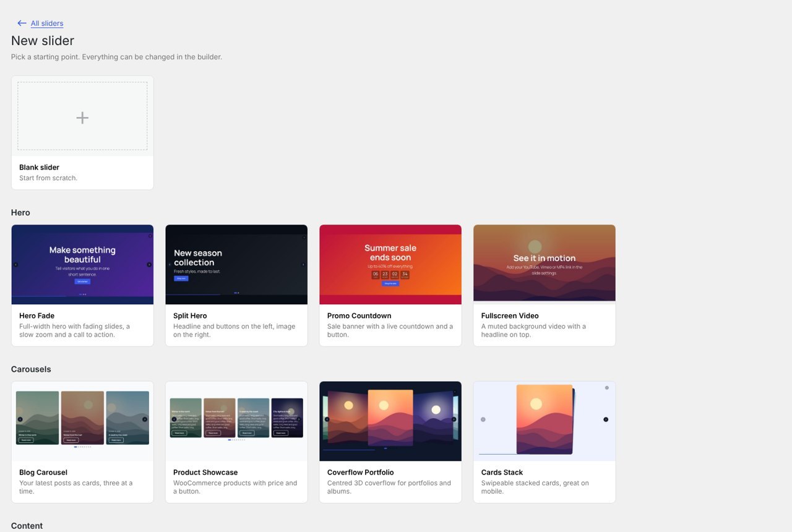Click the Promo Countdown title
The height and width of the screenshot is (532, 792).
click(359, 316)
